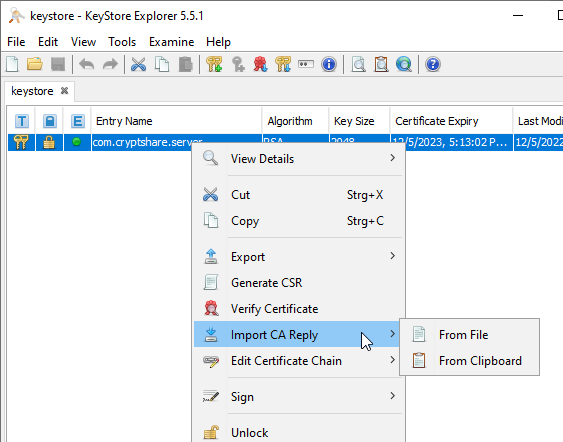Sort by the T entry type column header
The width and height of the screenshot is (563, 442).
[x=22, y=121]
